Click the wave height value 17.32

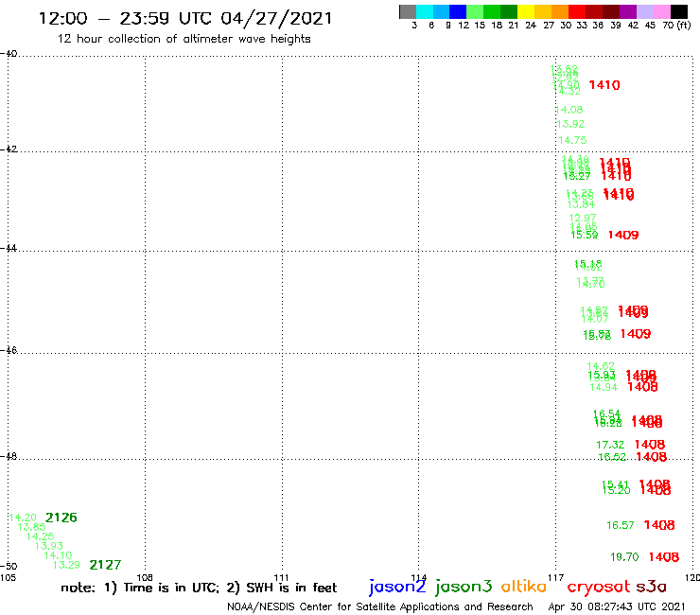pos(610,445)
